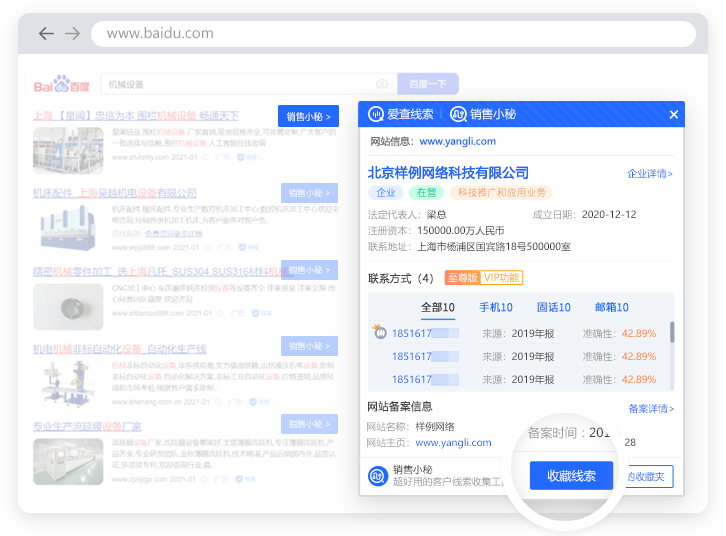Image resolution: width=726 pixels, height=536 pixels.
Task: Click the automation equipment thumbnail
Action: tap(68, 384)
